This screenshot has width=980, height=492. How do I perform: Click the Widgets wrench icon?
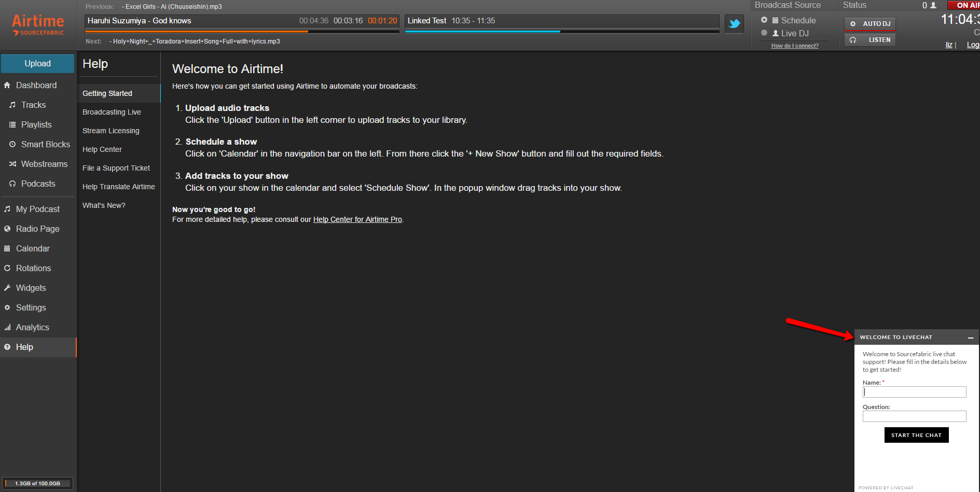coord(7,288)
